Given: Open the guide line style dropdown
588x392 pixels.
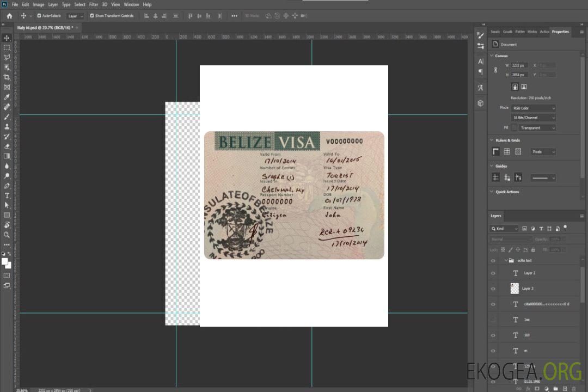Looking at the screenshot, I should point(543,178).
